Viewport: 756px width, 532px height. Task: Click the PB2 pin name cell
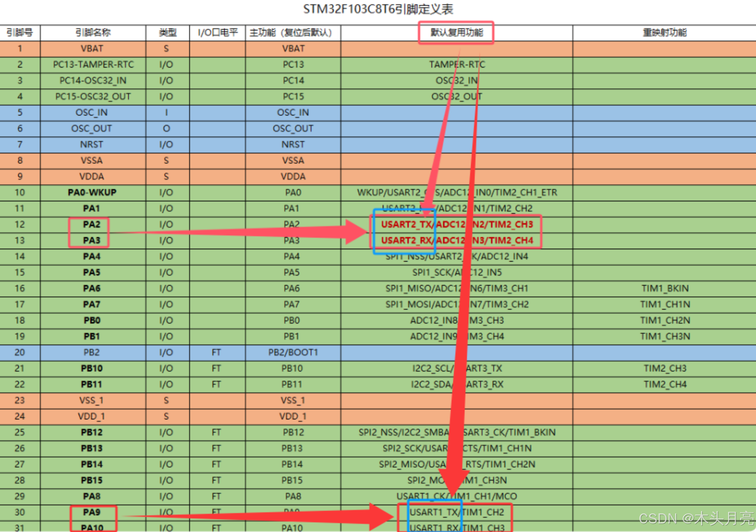coord(93,353)
